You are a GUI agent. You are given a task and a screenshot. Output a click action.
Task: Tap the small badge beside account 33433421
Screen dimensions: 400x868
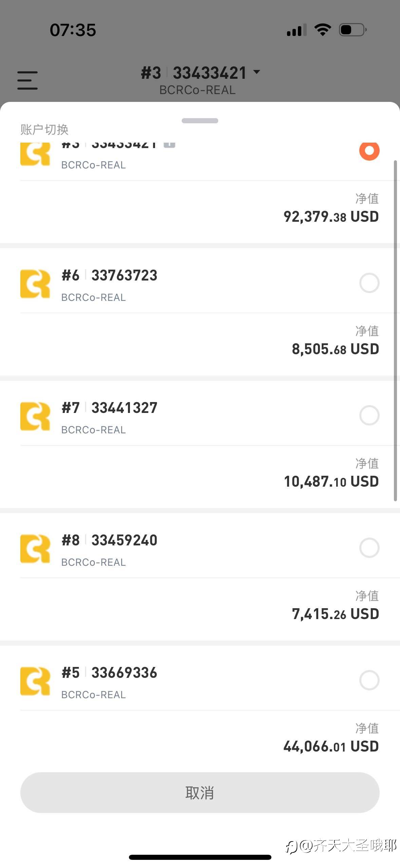pos(169,145)
